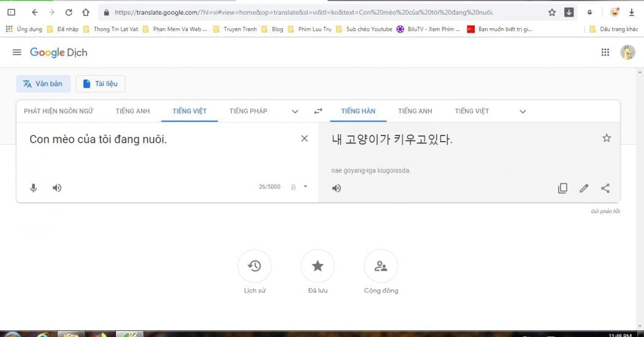Suggest an edit with pencil icon
The width and height of the screenshot is (644, 337).
584,188
